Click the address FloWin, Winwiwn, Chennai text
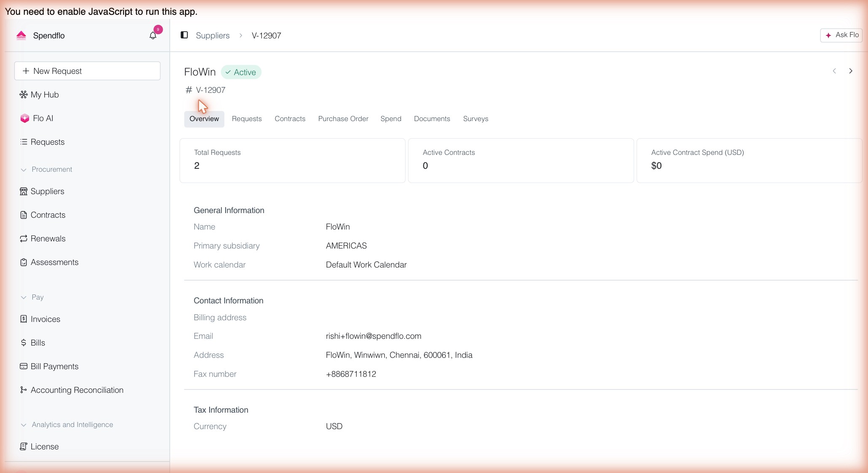This screenshot has height=473, width=868. tap(399, 355)
